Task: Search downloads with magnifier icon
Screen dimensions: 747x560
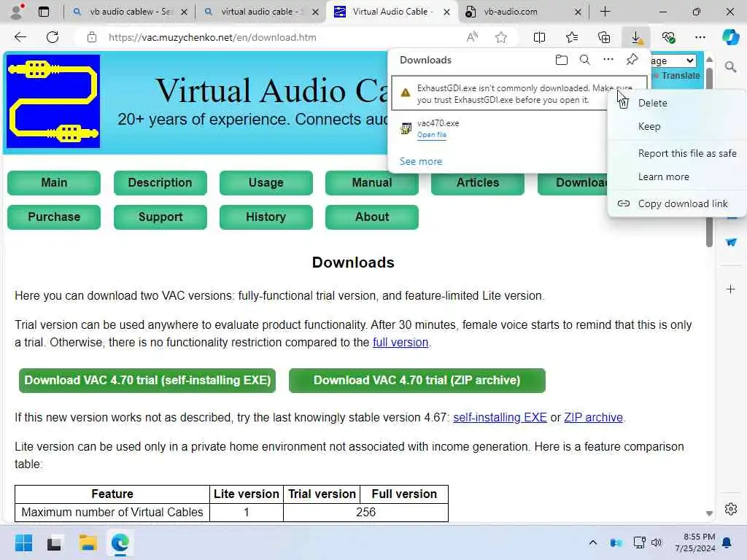Action: [x=584, y=60]
